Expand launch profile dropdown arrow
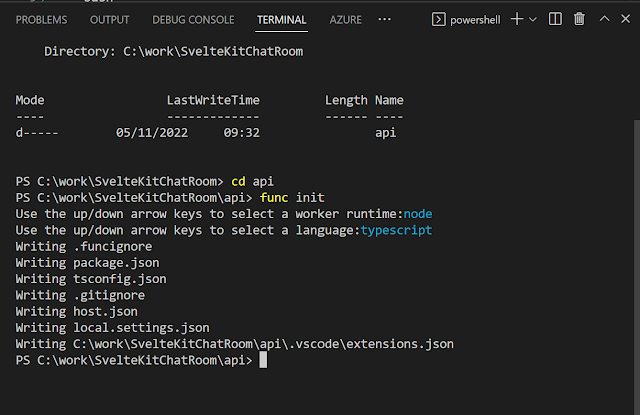Image resolution: width=640 pixels, height=415 pixels. click(x=532, y=19)
